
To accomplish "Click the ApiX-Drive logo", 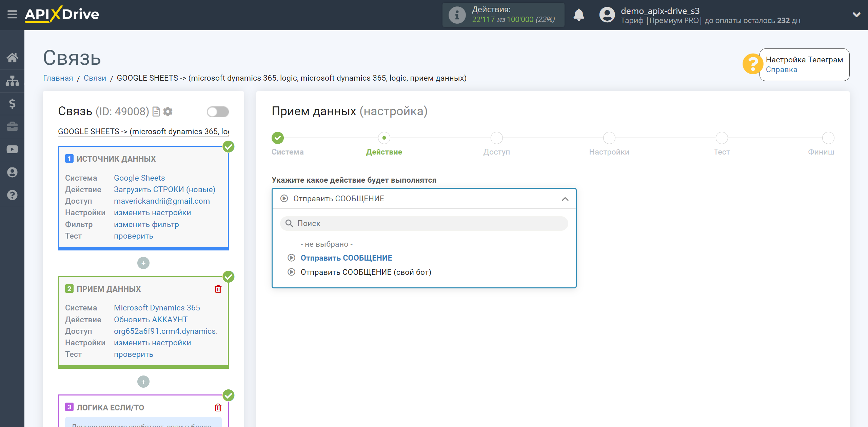I will pos(62,15).
